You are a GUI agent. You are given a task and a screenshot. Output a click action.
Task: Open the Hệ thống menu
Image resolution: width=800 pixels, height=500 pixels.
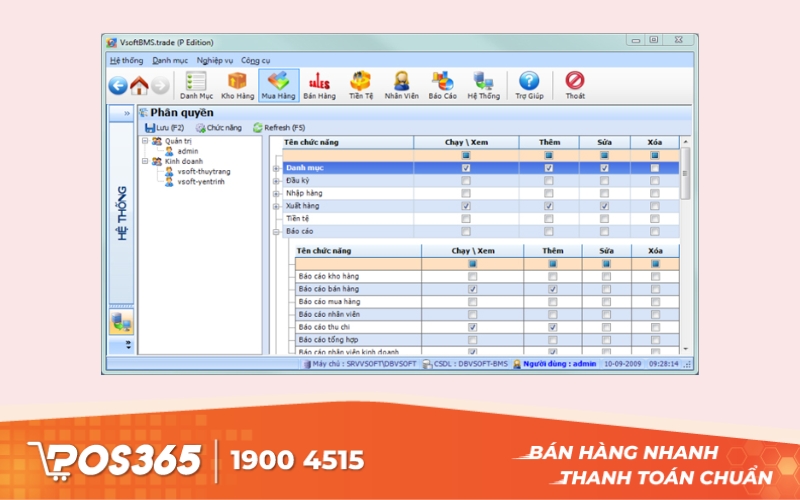(127, 61)
